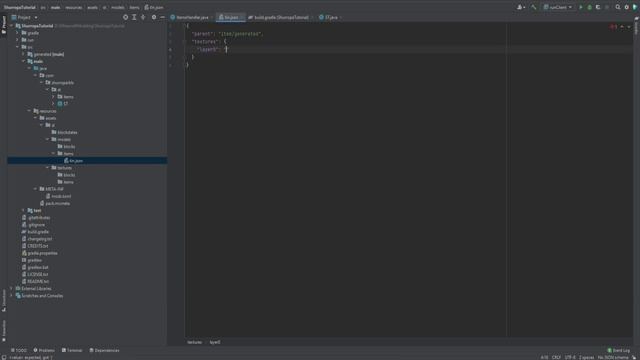Open Search Everywhere magnifier icon

click(x=618, y=7)
